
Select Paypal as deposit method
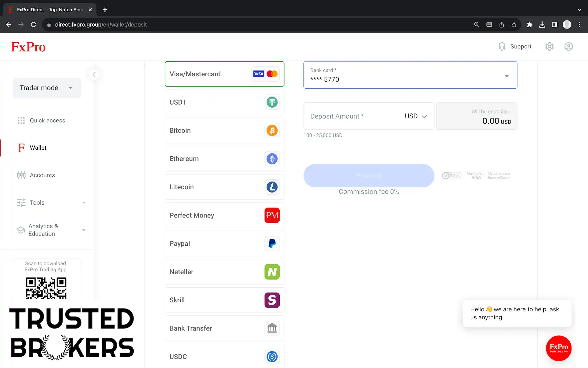point(224,243)
